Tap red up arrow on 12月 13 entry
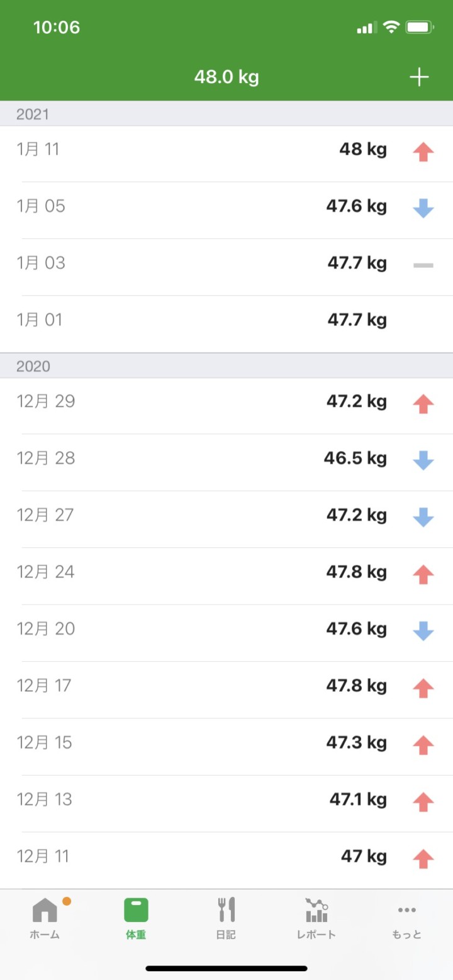 click(423, 801)
